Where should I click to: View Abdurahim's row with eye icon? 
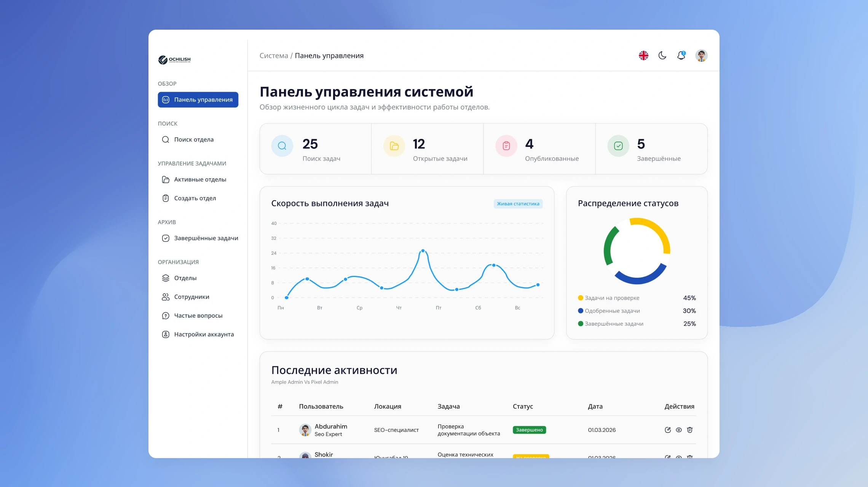pyautogui.click(x=679, y=430)
